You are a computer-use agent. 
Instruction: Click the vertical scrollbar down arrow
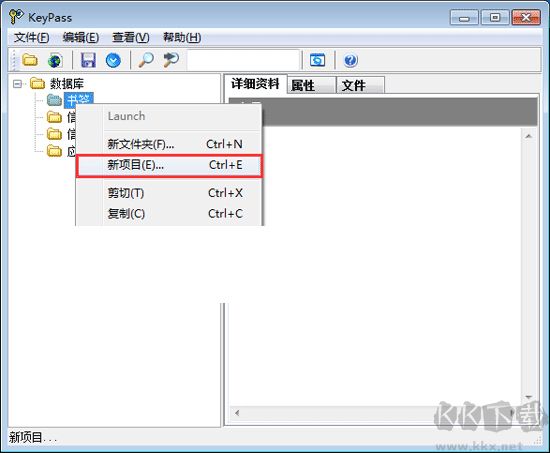point(529,397)
